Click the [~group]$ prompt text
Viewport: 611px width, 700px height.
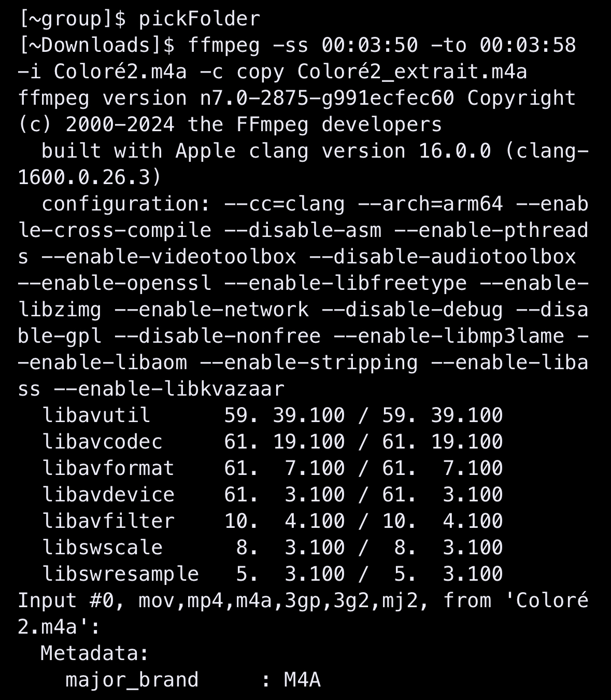[x=72, y=19]
